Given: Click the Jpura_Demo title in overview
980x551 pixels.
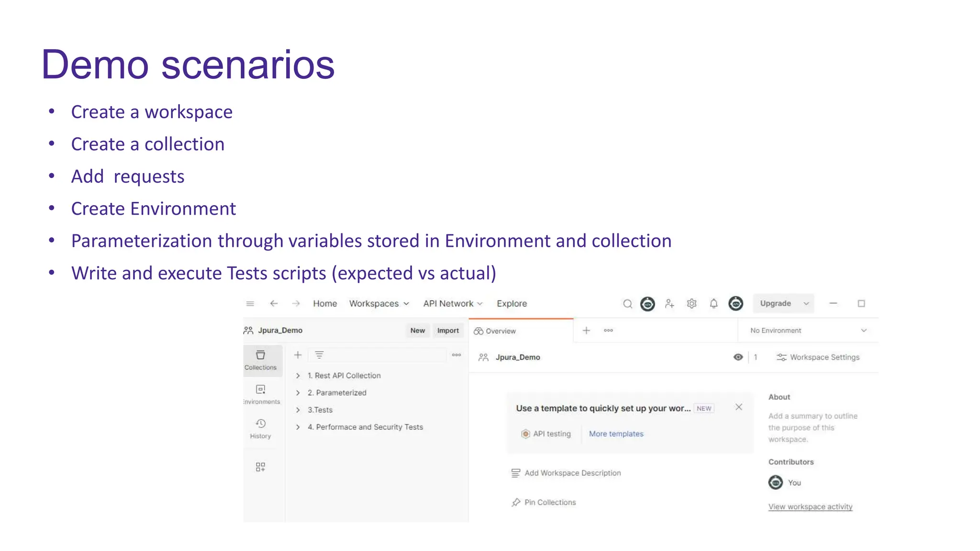Looking at the screenshot, I should click(x=518, y=357).
